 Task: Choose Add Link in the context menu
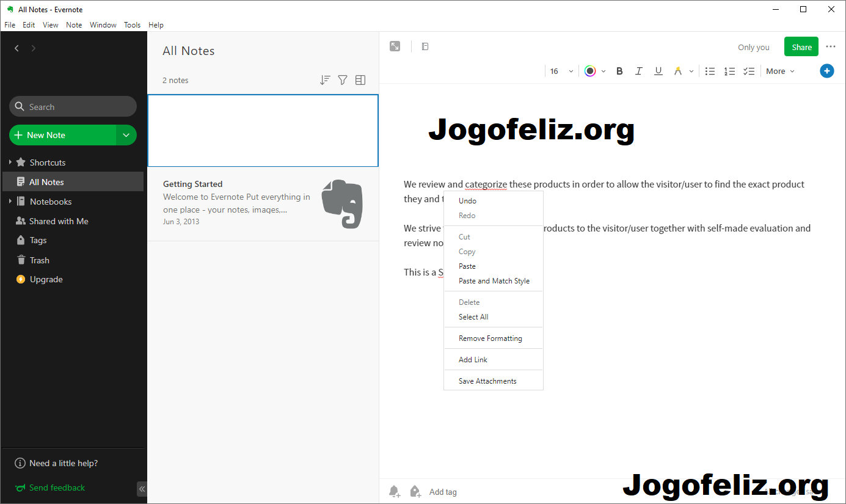coord(494,360)
